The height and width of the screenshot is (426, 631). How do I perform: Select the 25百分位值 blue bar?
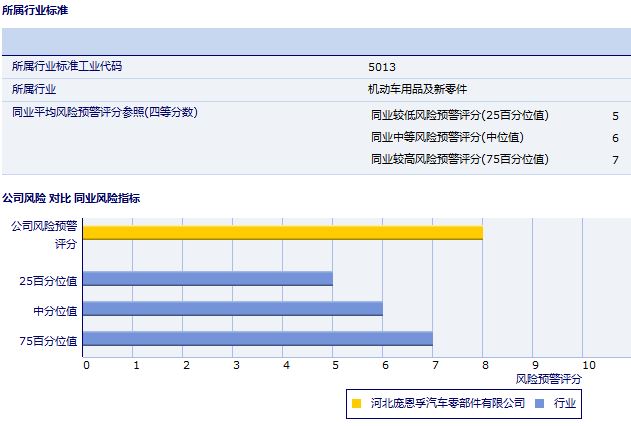208,278
